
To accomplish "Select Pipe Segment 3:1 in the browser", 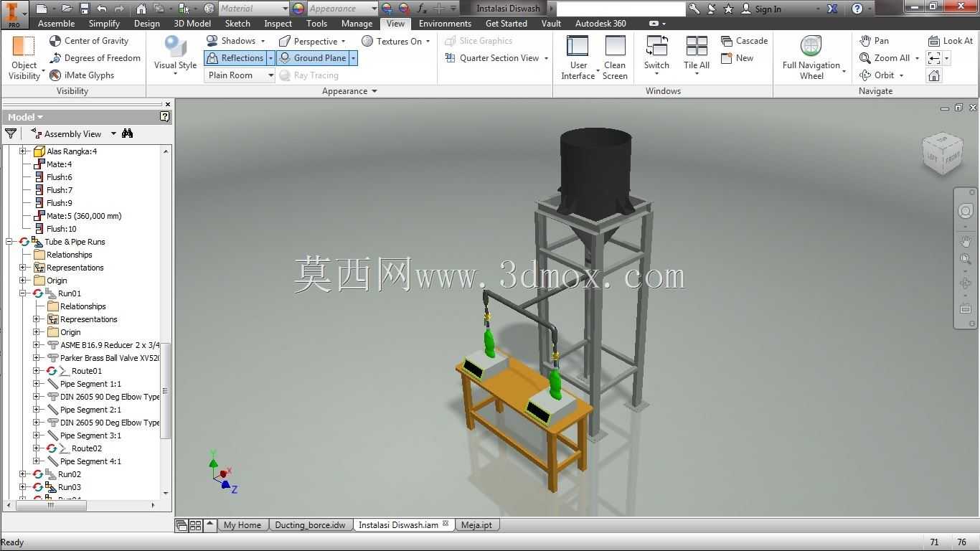I will [90, 435].
